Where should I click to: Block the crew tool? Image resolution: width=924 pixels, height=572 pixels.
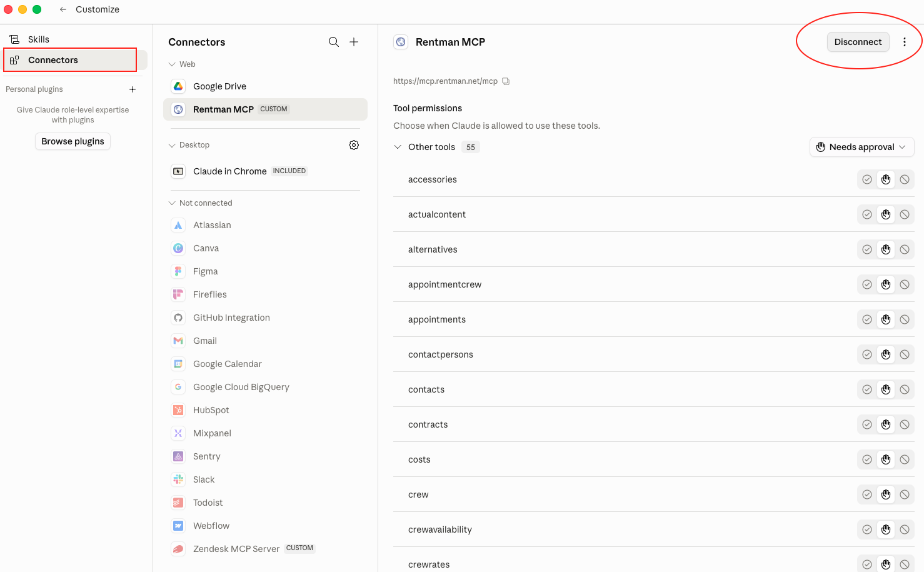(x=905, y=494)
